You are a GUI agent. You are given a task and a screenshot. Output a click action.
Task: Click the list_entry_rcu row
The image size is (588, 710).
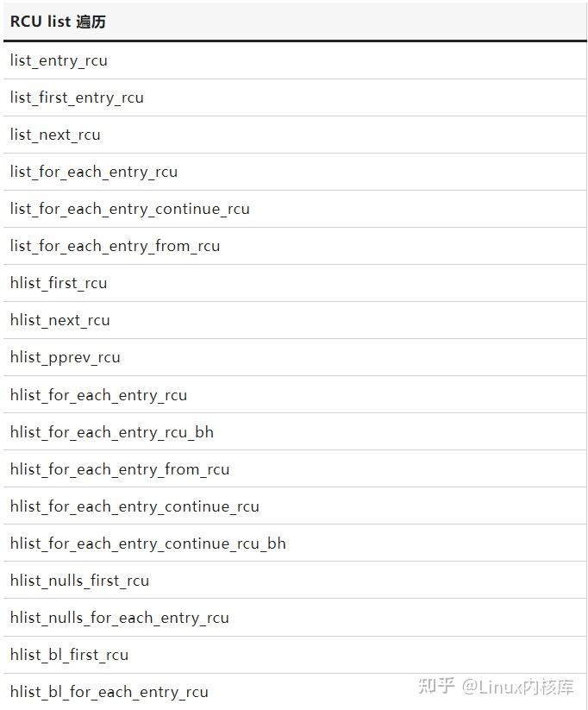click(59, 60)
